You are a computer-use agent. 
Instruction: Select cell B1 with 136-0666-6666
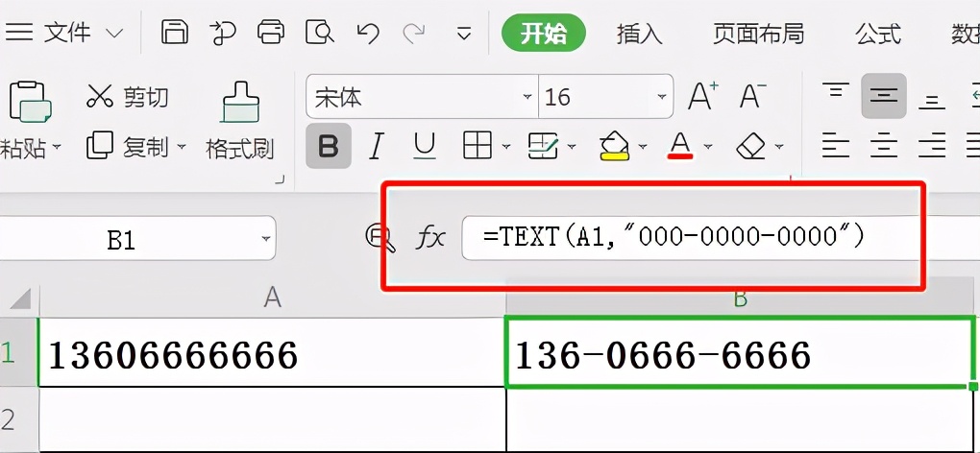[x=741, y=352]
